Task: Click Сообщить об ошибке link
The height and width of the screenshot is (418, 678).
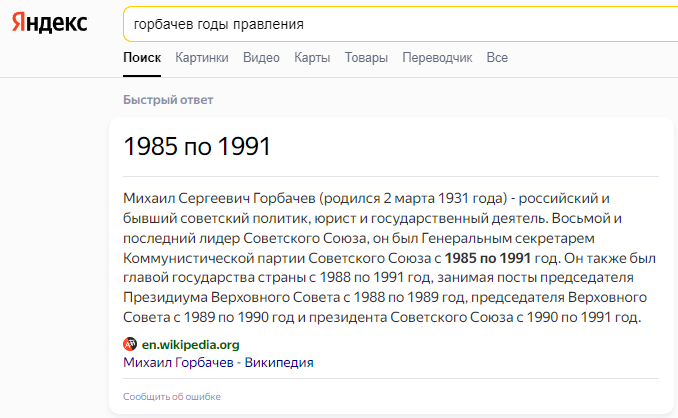Action: (171, 397)
